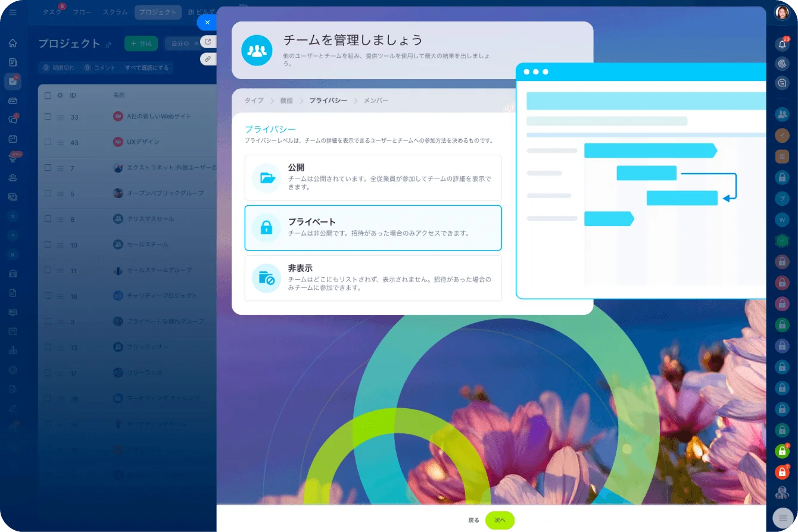Open the CRM funnel icon with 99+ badge
Screen dimensions: 798x532
pyautogui.click(x=13, y=158)
